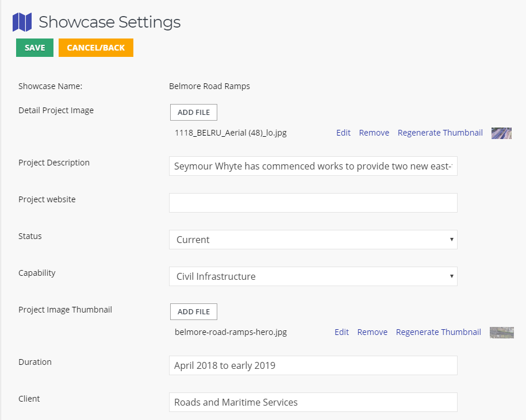This screenshot has height=420, width=526.
Task: Open the belmore-road-ramps-hero thumbnail preview
Action: tap(502, 333)
